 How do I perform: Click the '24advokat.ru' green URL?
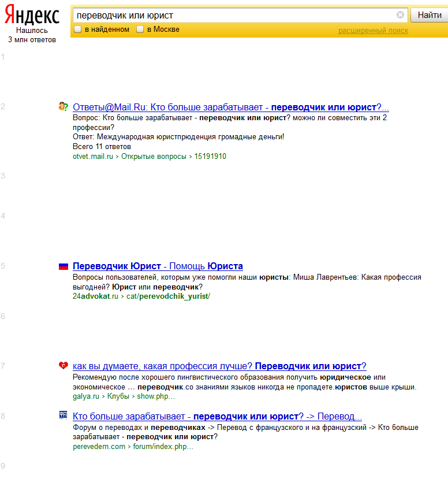95,296
